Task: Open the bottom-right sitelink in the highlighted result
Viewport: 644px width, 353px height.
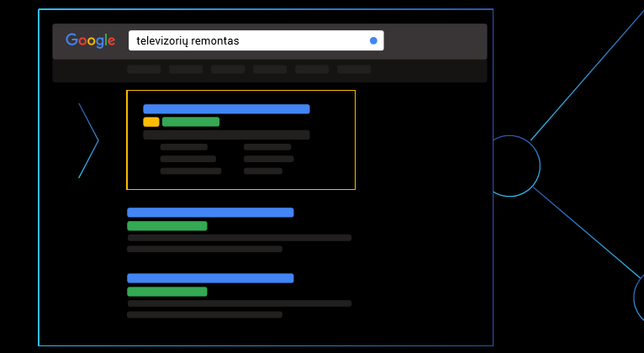Action: pyautogui.click(x=263, y=171)
